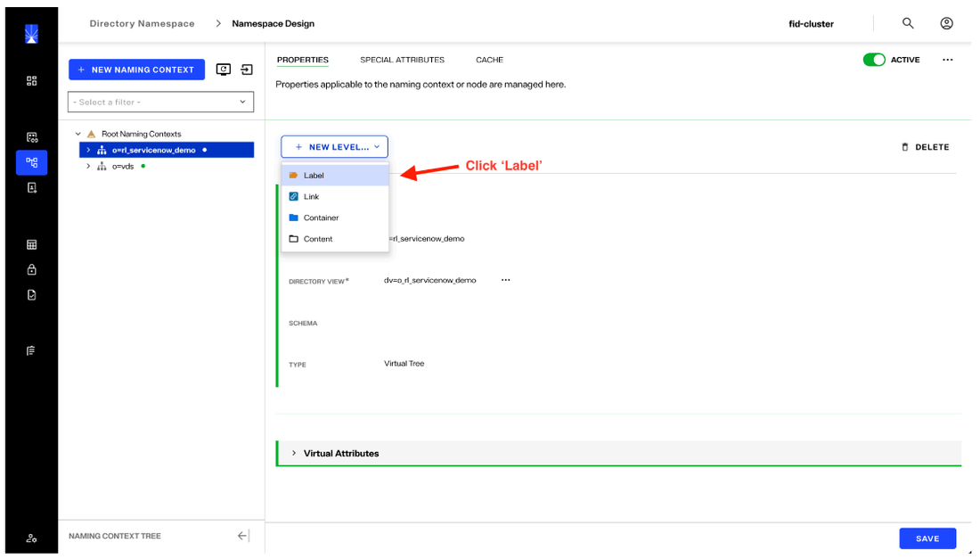Choose Link from the New Level menu
The image size is (980, 559).
[335, 197]
